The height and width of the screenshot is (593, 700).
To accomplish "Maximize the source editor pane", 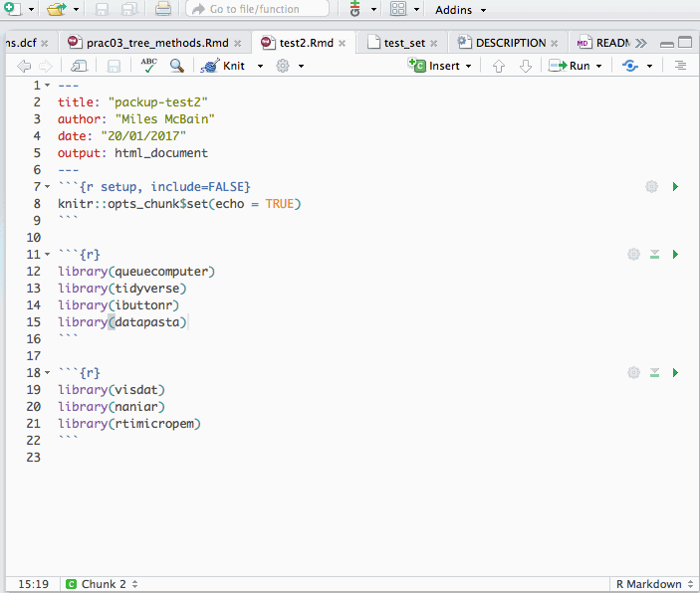I will pyautogui.click(x=685, y=43).
